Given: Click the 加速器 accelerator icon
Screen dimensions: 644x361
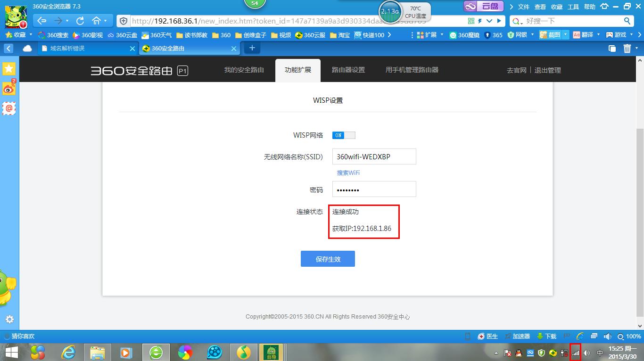Looking at the screenshot, I should (x=517, y=336).
